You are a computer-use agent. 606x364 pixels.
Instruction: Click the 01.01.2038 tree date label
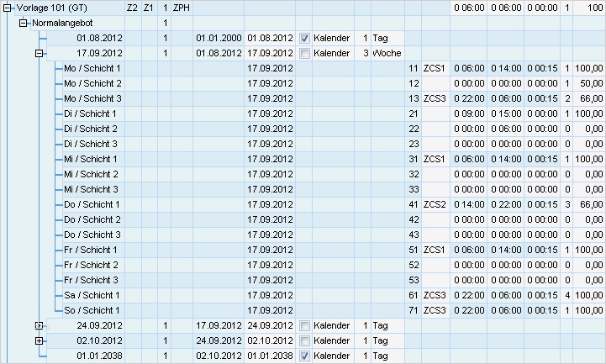(x=100, y=356)
